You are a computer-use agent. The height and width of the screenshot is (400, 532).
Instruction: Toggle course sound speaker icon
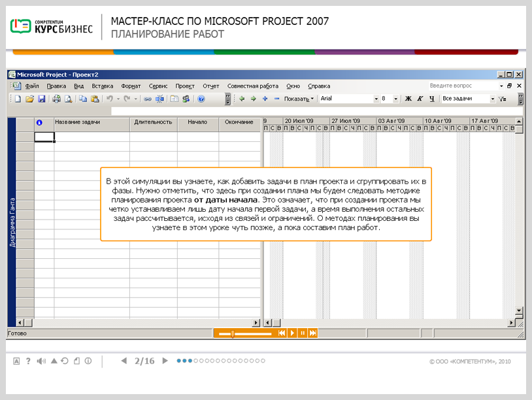(x=41, y=361)
